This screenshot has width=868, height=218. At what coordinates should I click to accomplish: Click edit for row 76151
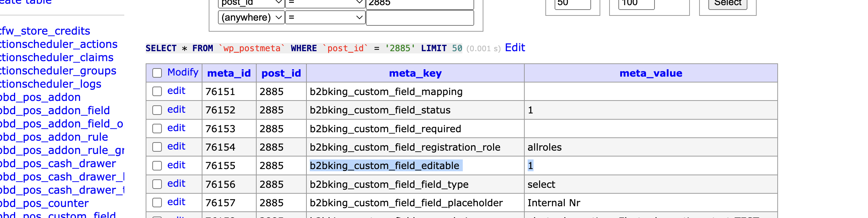pyautogui.click(x=176, y=91)
